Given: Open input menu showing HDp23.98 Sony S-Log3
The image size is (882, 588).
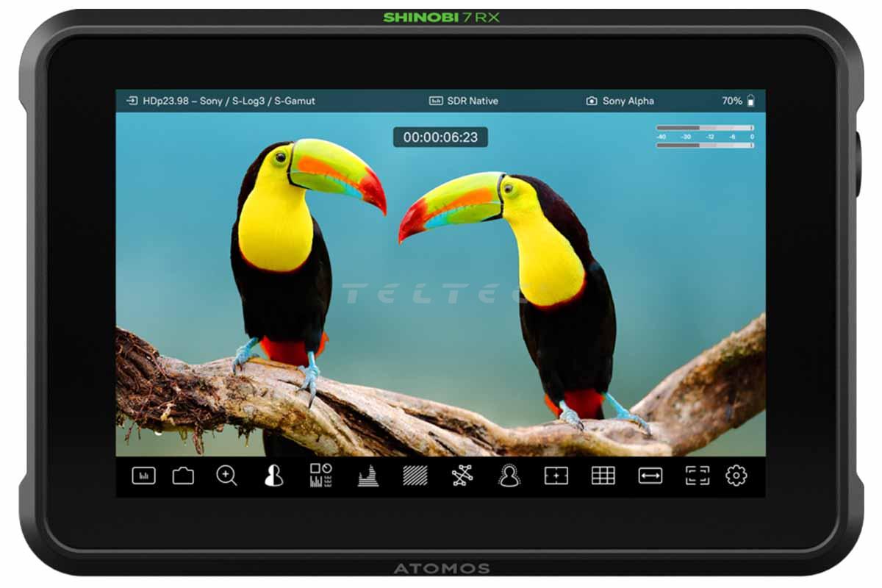Looking at the screenshot, I should pyautogui.click(x=220, y=101).
